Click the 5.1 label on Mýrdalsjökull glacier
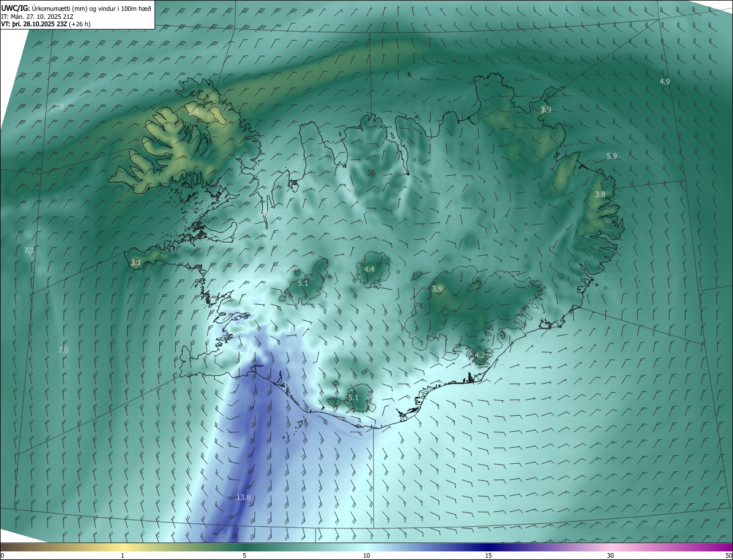 point(353,397)
